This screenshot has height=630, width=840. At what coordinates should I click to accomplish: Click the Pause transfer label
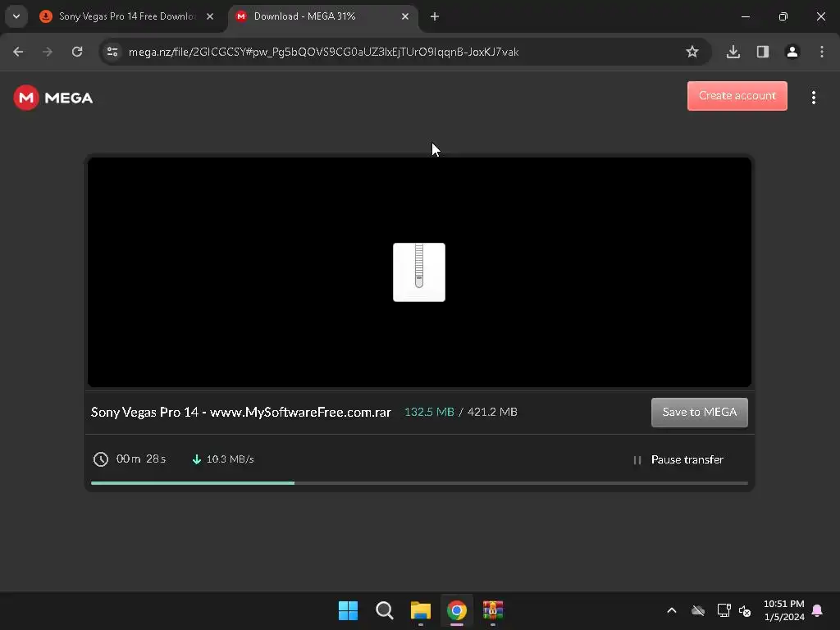click(x=687, y=459)
